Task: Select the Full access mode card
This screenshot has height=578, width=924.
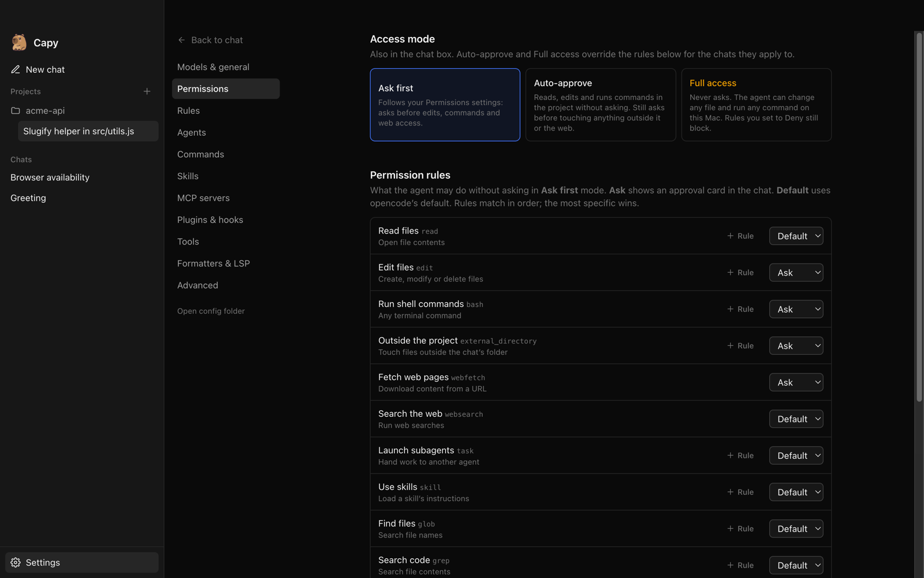Action: click(x=756, y=105)
